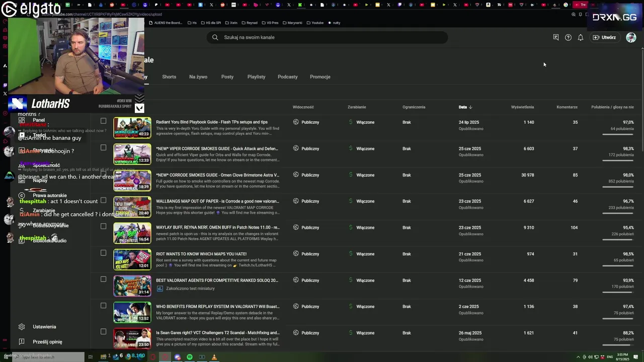Click like ratio bar for Omen Clove smokes guide
This screenshot has width=644, height=362.
(618, 187)
